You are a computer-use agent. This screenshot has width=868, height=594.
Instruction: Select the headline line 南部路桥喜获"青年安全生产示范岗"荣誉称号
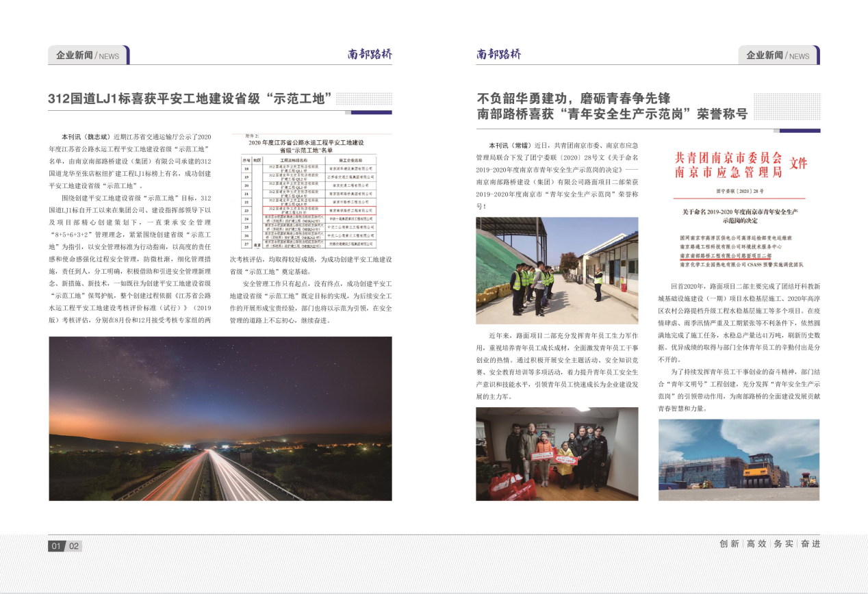coord(612,114)
